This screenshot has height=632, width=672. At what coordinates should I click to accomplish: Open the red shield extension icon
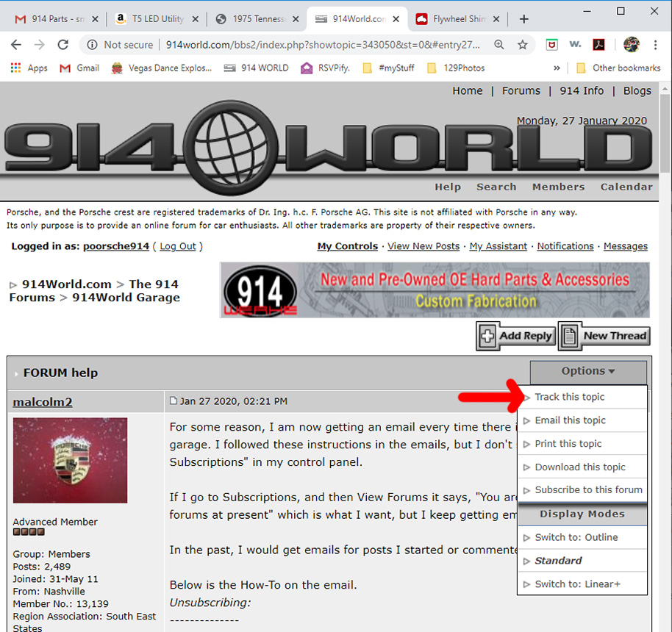tap(551, 44)
